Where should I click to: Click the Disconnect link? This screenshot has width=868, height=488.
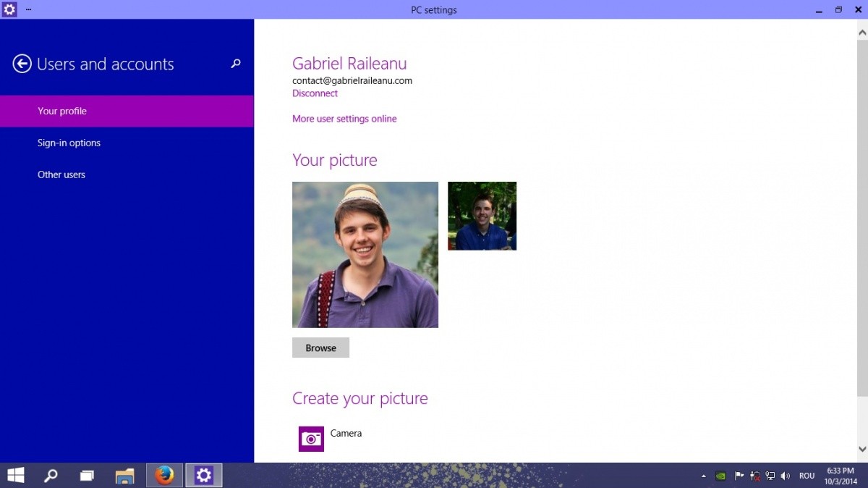click(x=315, y=93)
